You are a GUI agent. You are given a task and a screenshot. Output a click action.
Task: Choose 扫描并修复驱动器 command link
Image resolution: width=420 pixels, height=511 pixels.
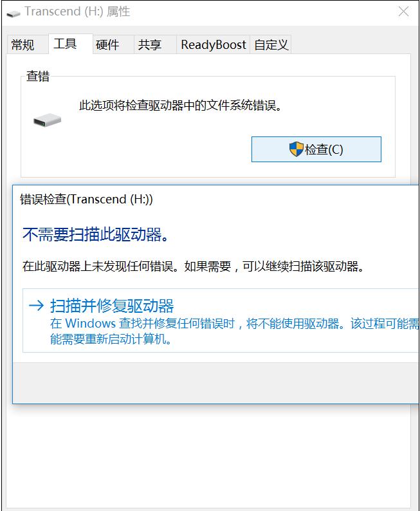(221, 321)
